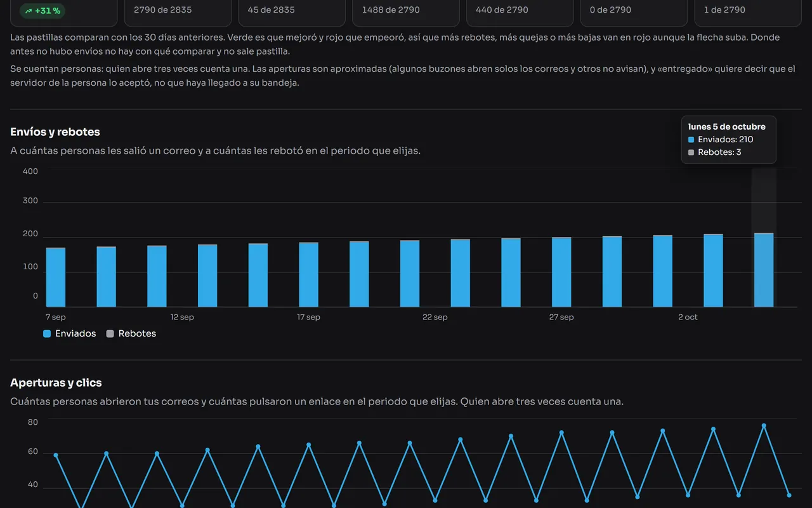This screenshot has width=812, height=508.
Task: Click the blue Enviados legend swatch
Action: (x=47, y=334)
